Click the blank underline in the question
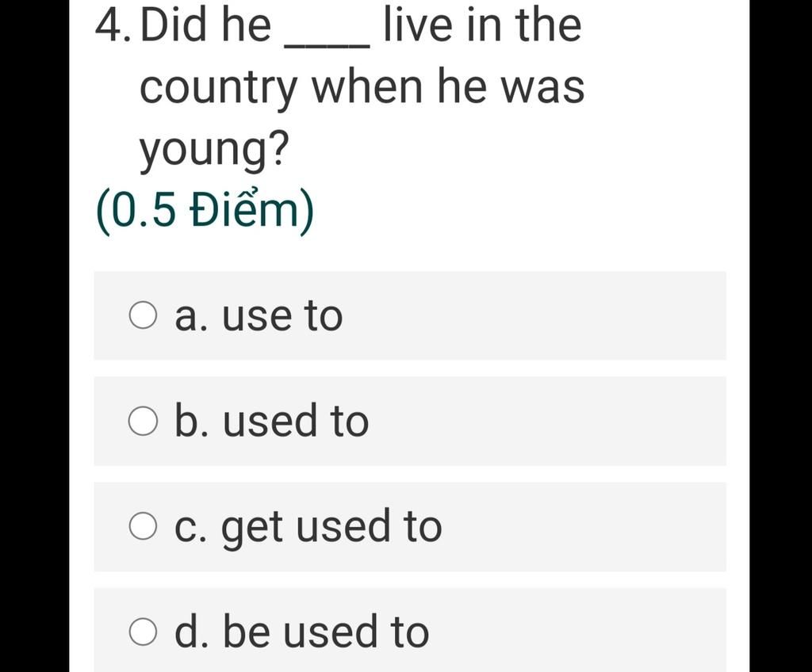Screen dimensions: 812x672 pyautogui.click(x=327, y=44)
